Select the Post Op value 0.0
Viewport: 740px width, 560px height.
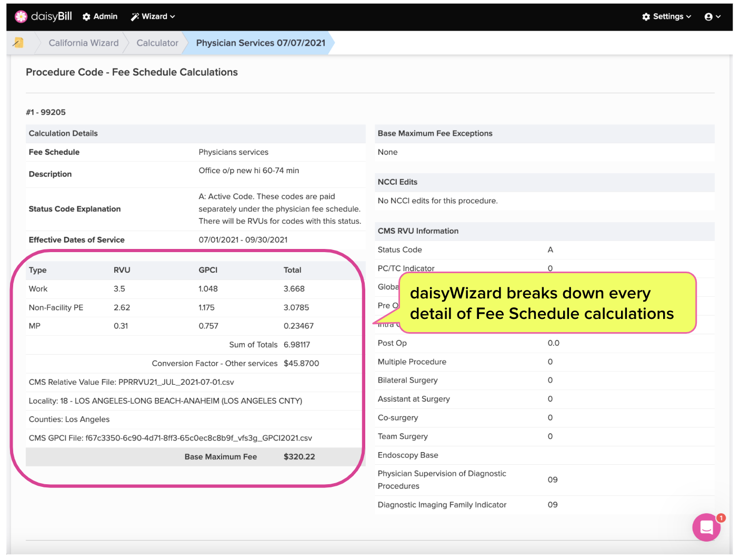point(554,343)
